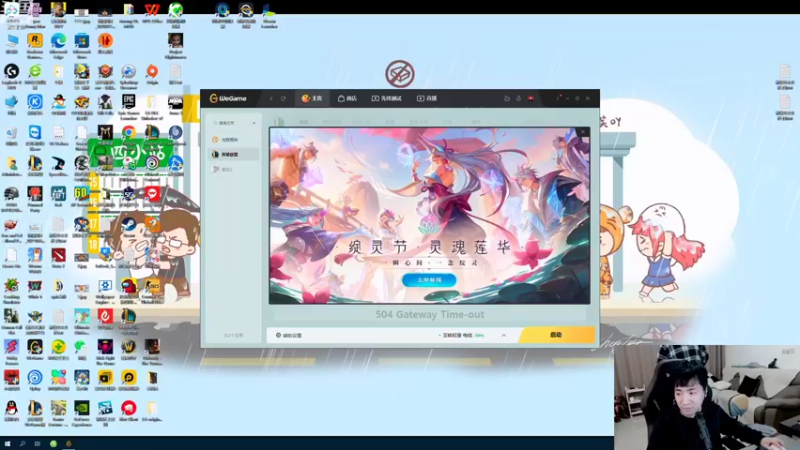The width and height of the screenshot is (800, 450).
Task: Open the This PC desktop icon
Action: point(11,44)
